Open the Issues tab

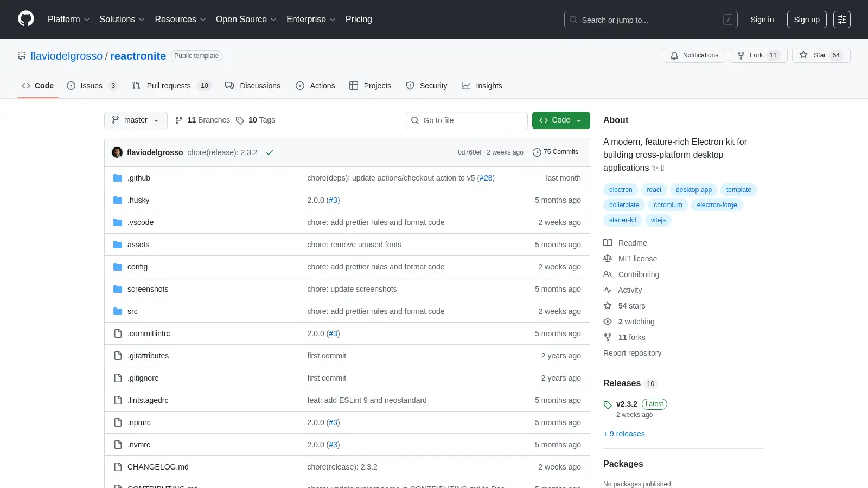click(x=92, y=86)
